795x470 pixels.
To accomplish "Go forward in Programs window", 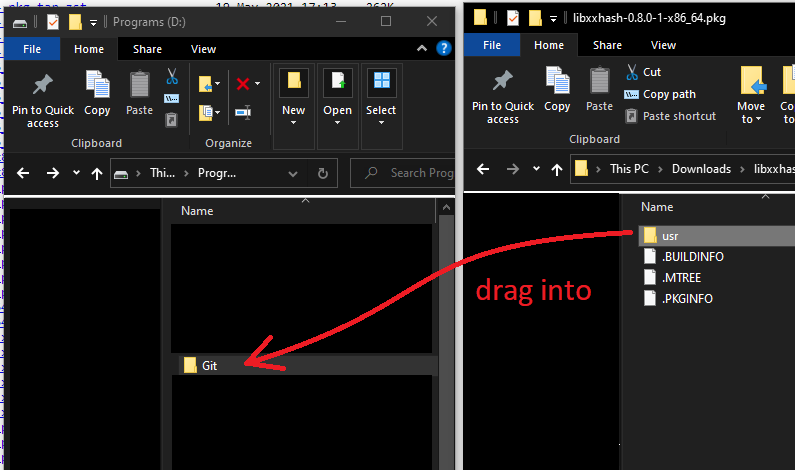I will [x=53, y=173].
